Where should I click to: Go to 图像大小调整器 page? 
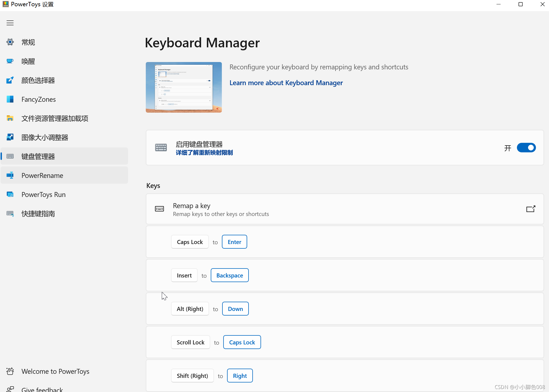[64, 137]
